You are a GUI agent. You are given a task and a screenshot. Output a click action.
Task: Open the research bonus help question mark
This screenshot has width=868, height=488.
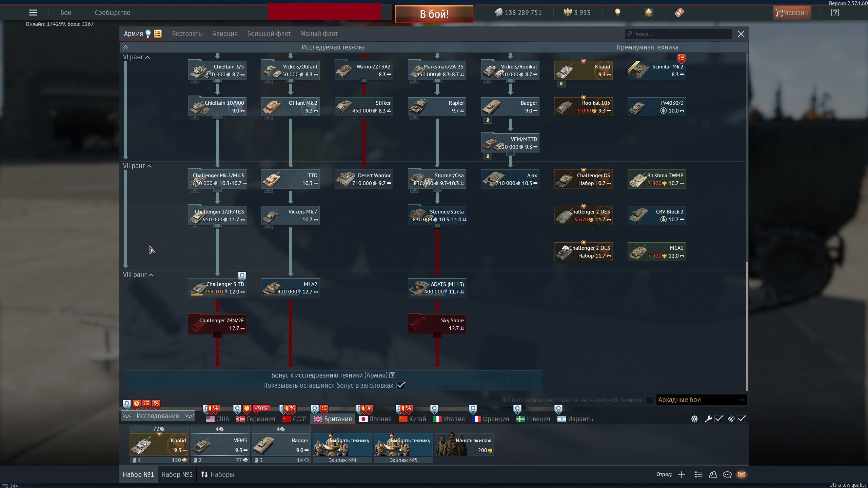pos(392,375)
